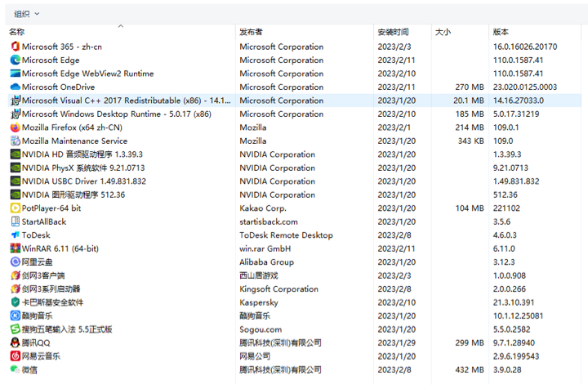Click the 343 KB size value
Image resolution: width=588 pixels, height=385 pixels.
click(x=470, y=141)
